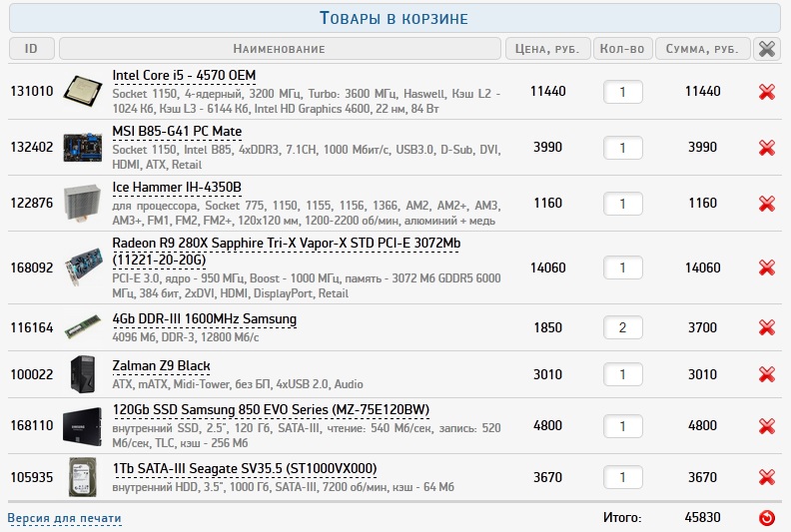Open MSI B85-G41 motherboard thumbnail
The image size is (791, 532).
[x=83, y=148]
